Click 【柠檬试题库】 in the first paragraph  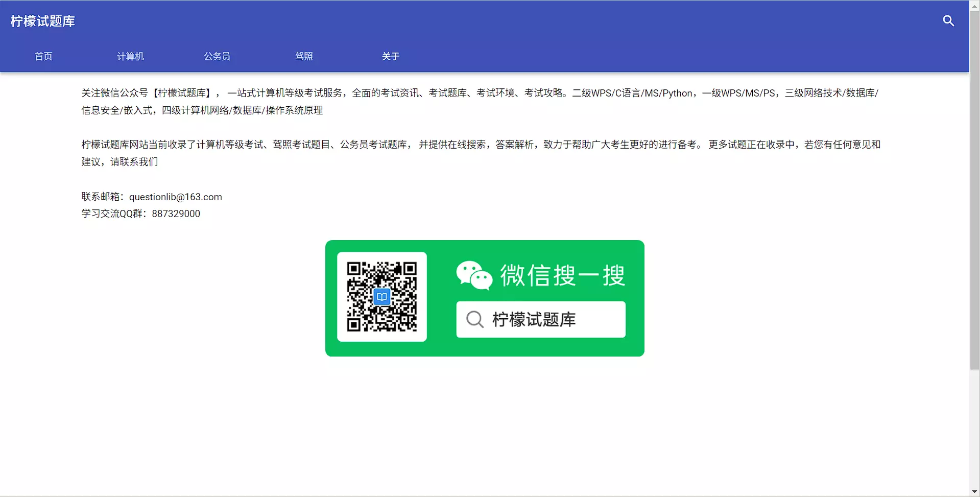(182, 93)
